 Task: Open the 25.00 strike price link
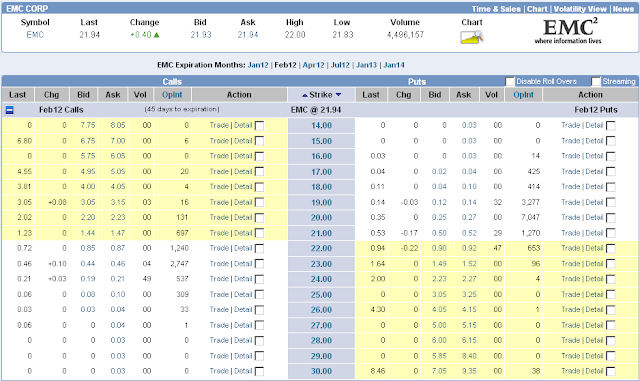(321, 294)
